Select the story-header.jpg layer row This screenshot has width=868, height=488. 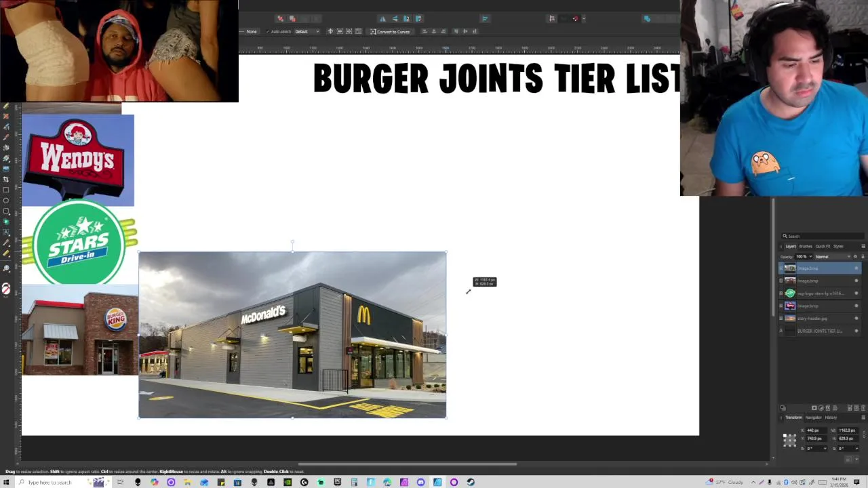click(x=819, y=318)
